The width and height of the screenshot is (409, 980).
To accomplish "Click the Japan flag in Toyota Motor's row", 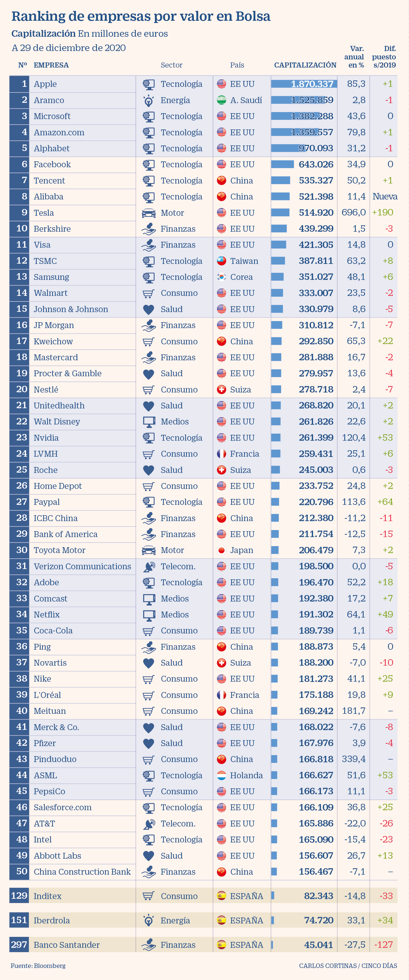I will pyautogui.click(x=221, y=550).
